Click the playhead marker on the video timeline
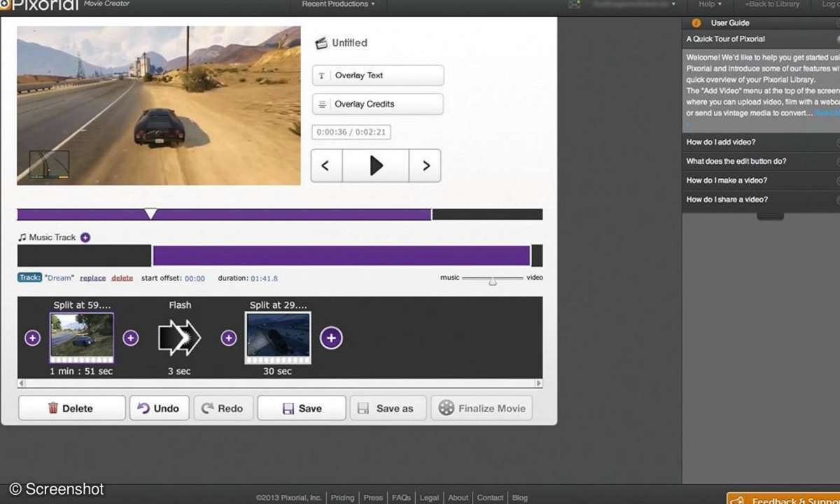The height and width of the screenshot is (504, 840). coord(150,213)
